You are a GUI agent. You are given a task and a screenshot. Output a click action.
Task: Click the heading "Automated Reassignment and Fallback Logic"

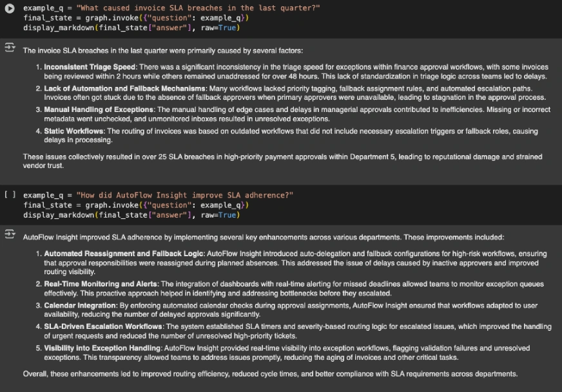[124, 254]
